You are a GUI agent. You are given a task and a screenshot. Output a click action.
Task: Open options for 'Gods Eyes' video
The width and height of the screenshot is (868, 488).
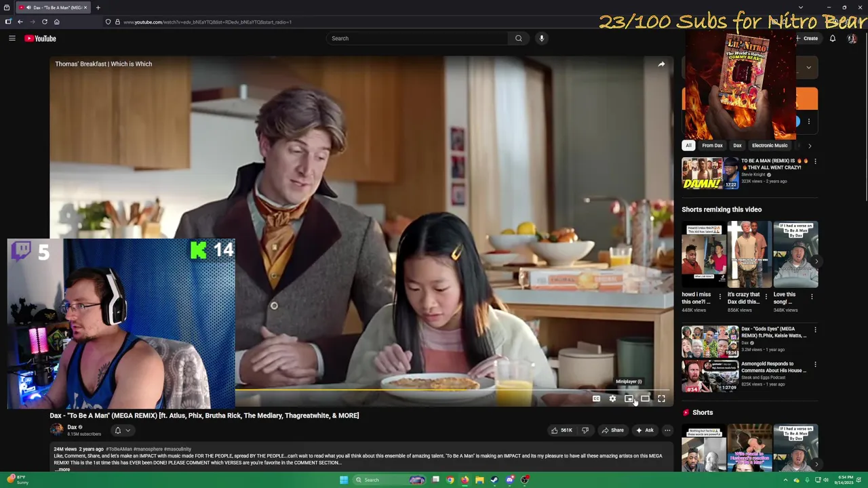pyautogui.click(x=815, y=330)
